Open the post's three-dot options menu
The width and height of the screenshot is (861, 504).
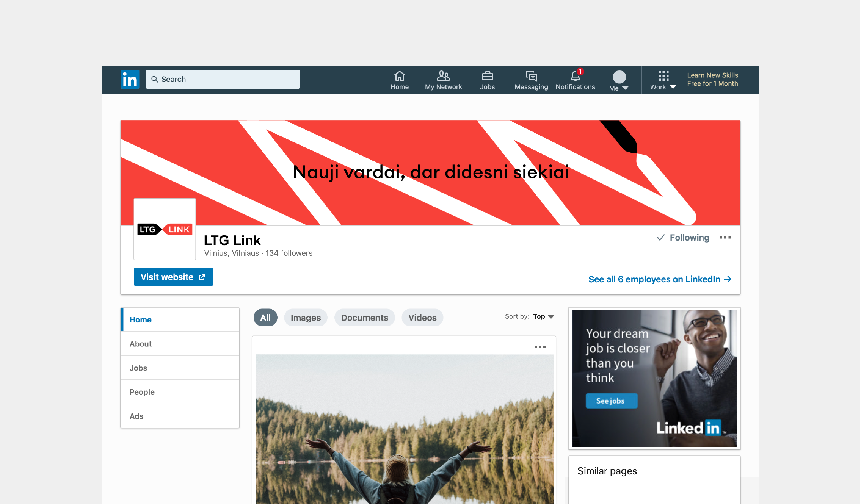(540, 347)
